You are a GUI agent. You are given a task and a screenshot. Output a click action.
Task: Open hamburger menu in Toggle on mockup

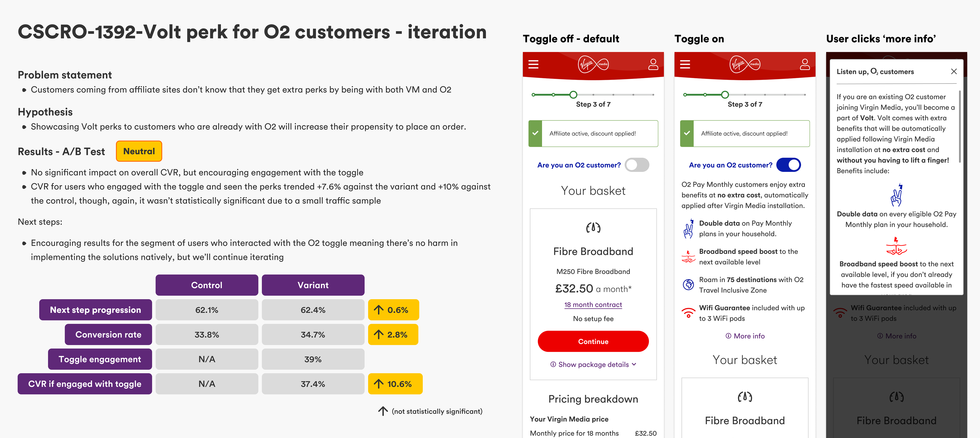coord(685,64)
